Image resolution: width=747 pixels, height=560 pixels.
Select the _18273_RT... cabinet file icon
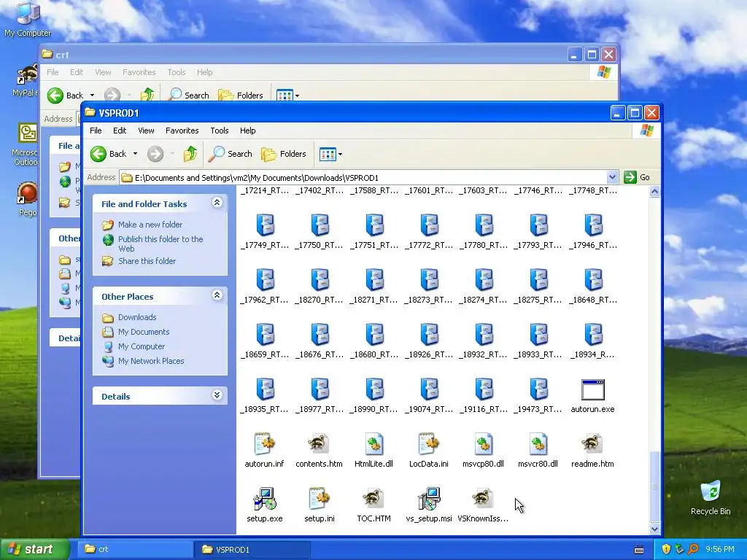[x=429, y=279]
